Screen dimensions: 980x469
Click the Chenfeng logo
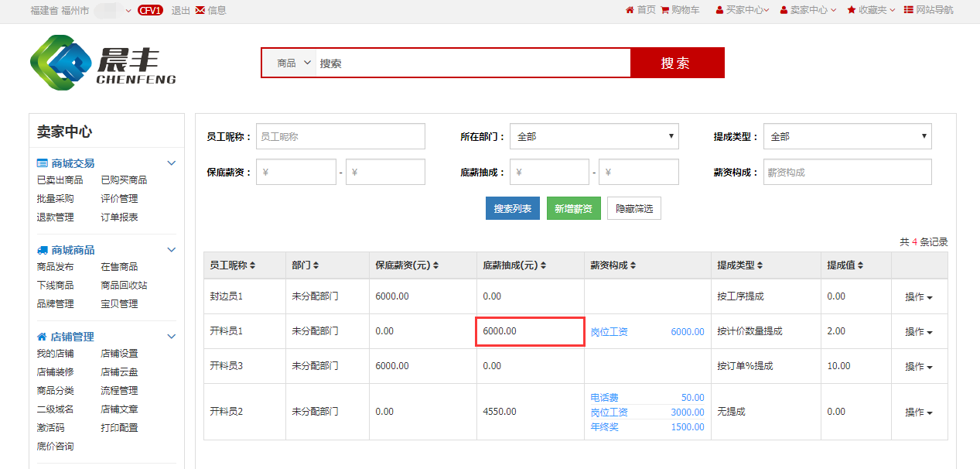(x=103, y=61)
